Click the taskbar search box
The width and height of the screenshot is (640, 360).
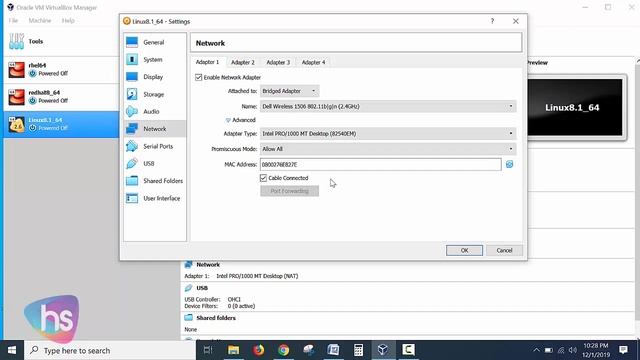click(110, 350)
